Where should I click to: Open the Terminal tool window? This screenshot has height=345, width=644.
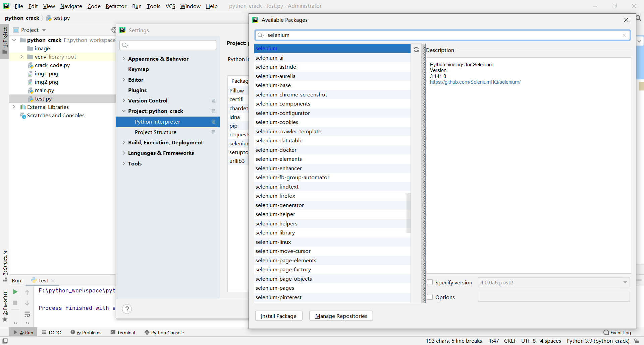(123, 333)
